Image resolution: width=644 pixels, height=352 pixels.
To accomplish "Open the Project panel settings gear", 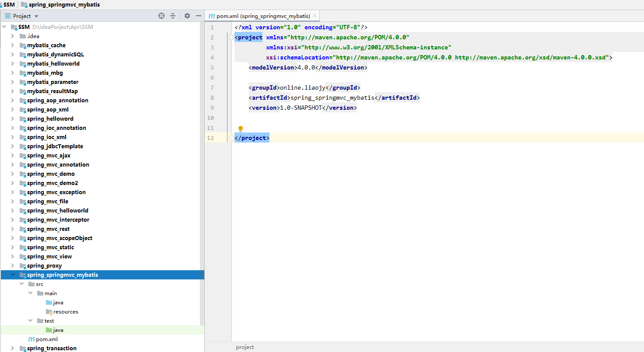I will click(187, 16).
